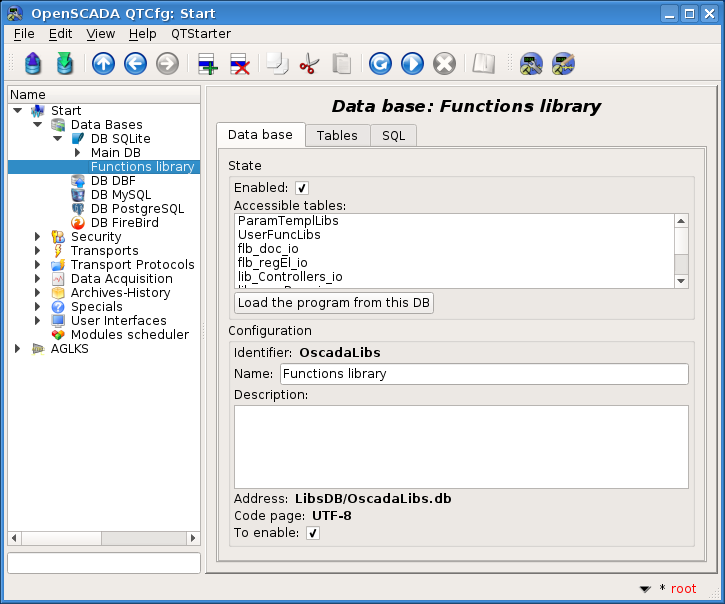The width and height of the screenshot is (725, 604).
Task: Navigate back with the left arrow icon
Action: 135,63
